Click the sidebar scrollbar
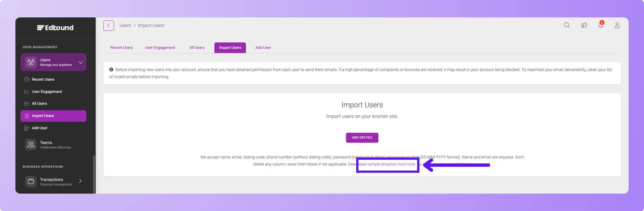This screenshot has width=644, height=211. pyautogui.click(x=94, y=174)
